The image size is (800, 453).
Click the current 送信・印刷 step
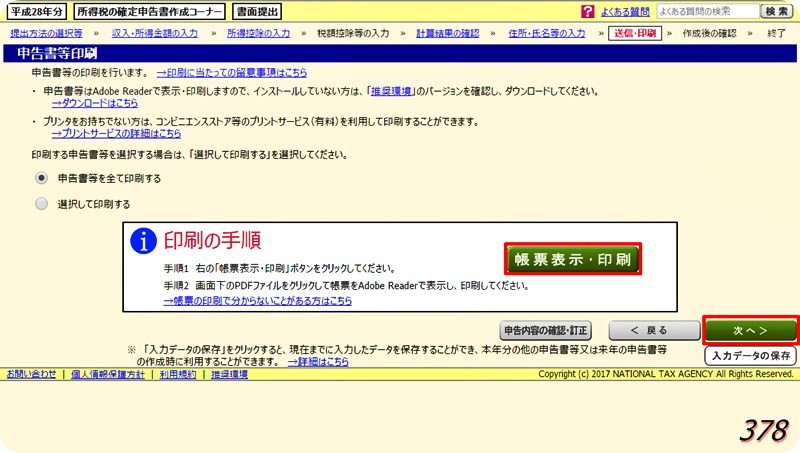(635, 33)
